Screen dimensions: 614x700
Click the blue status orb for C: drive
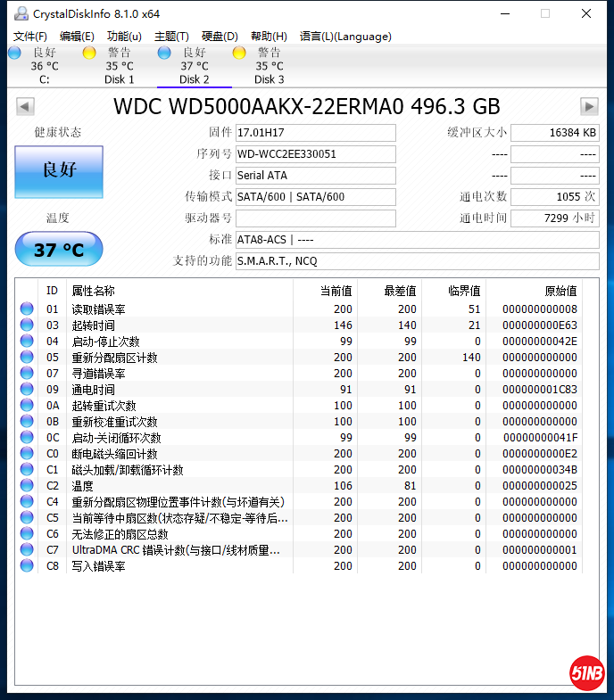point(14,53)
